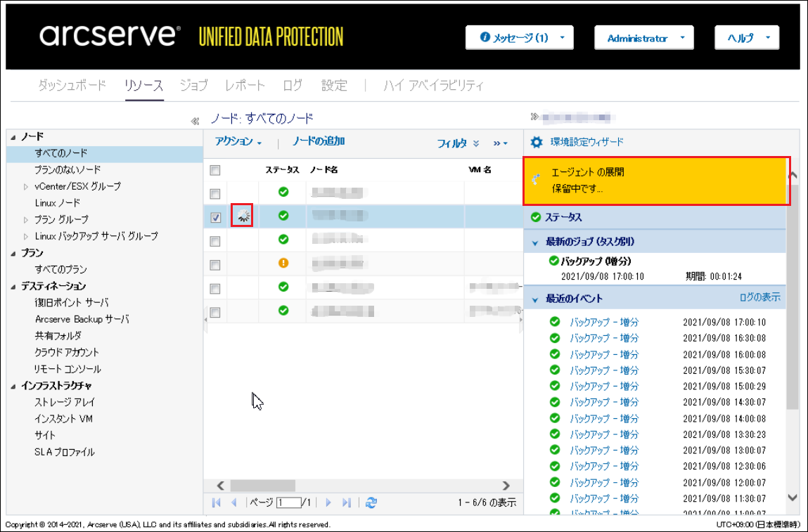The width and height of the screenshot is (808, 532).
Task: Click the first row green status icon
Action: click(283, 192)
